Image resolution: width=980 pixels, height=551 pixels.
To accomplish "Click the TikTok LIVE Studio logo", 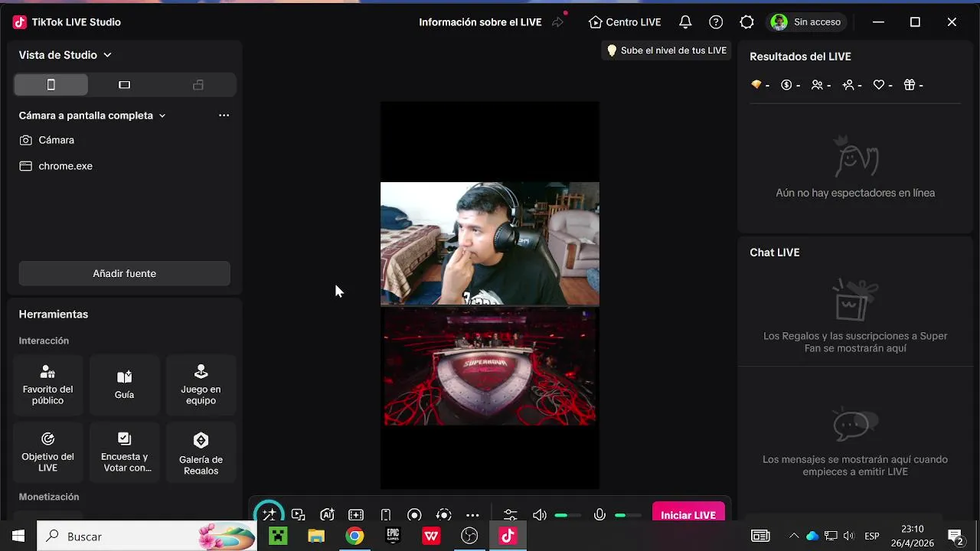I will click(20, 22).
